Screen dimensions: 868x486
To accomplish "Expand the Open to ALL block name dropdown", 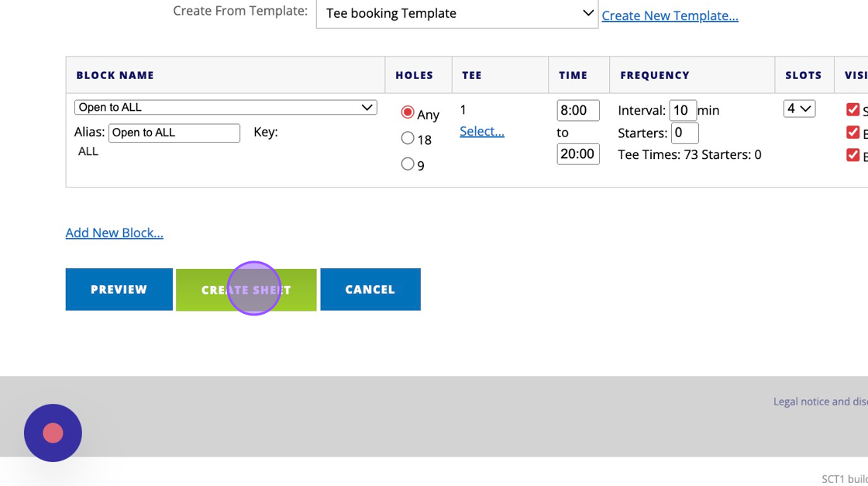I will tap(226, 107).
